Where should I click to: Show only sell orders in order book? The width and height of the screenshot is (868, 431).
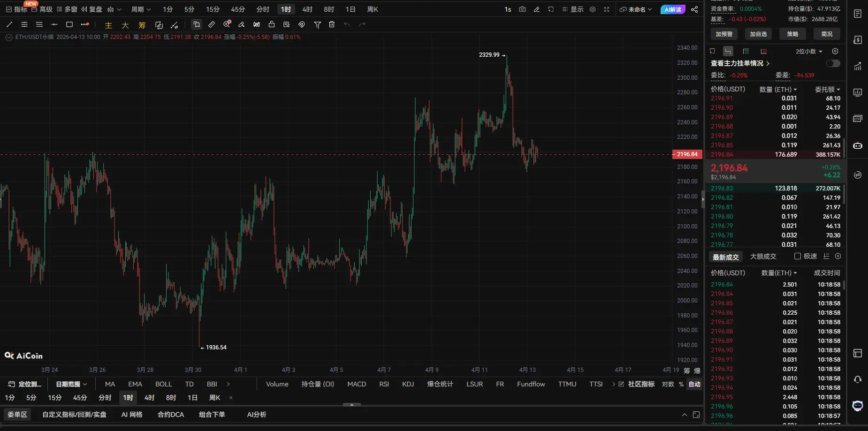pyautogui.click(x=764, y=51)
